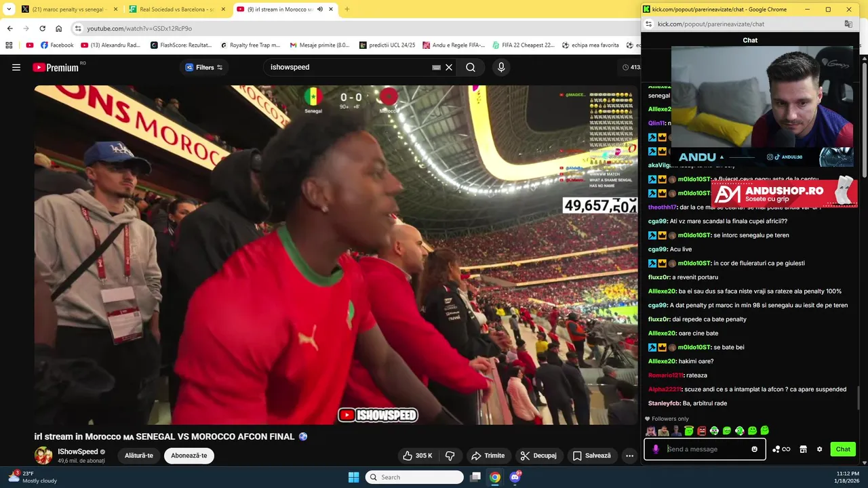Open the Facebook bookmark
The width and height of the screenshot is (868, 488).
[x=57, y=45]
